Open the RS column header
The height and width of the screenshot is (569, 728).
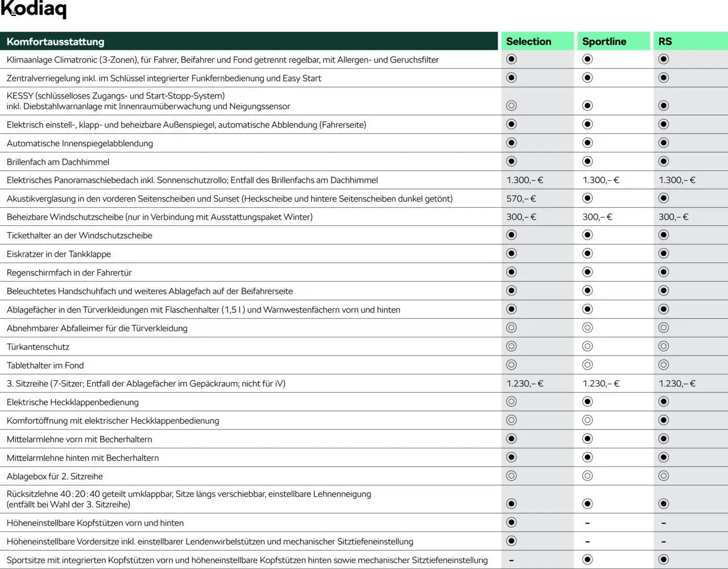(x=665, y=42)
